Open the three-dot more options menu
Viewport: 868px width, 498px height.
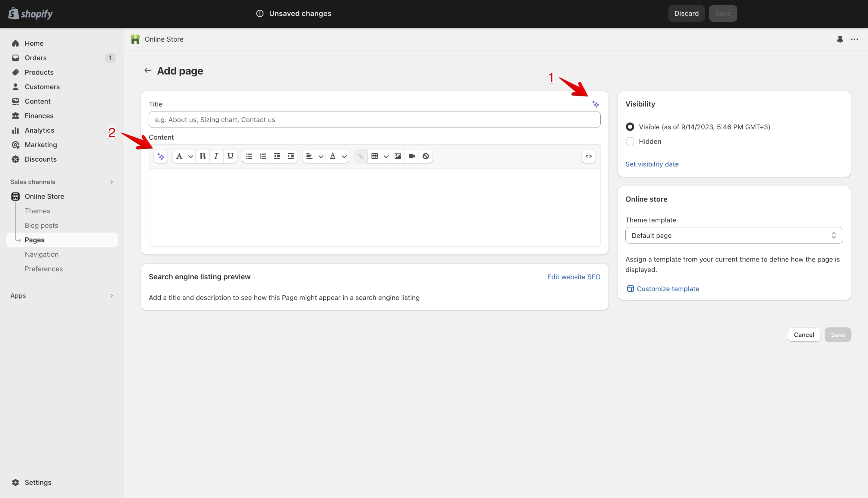click(x=854, y=39)
